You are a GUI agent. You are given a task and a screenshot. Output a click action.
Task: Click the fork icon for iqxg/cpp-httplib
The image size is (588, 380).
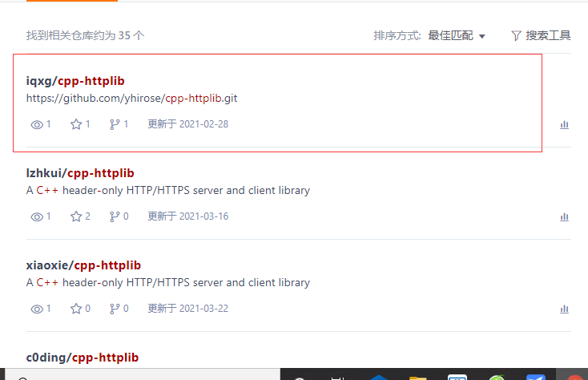point(115,124)
